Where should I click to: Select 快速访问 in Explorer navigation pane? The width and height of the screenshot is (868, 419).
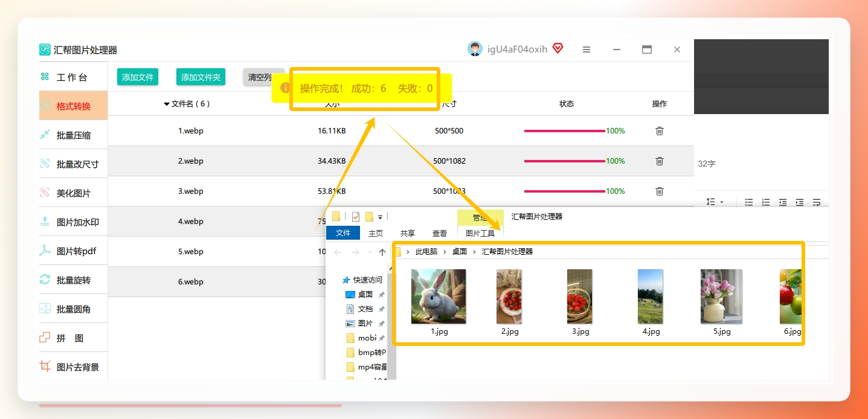(x=362, y=280)
